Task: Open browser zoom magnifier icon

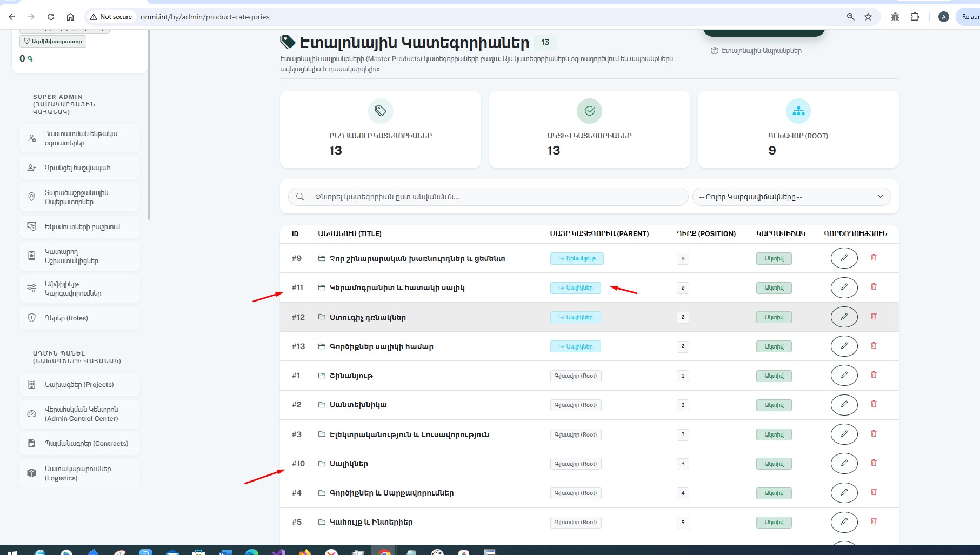Action: [850, 17]
